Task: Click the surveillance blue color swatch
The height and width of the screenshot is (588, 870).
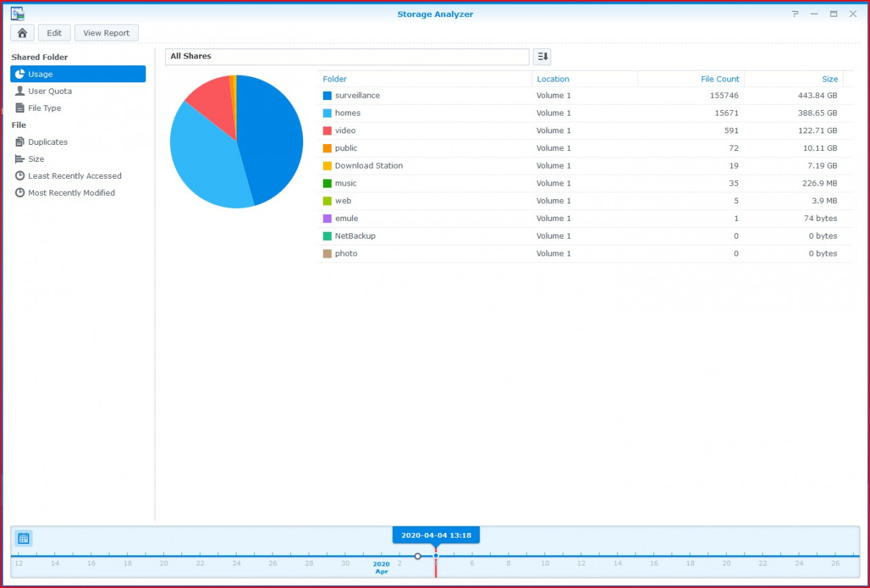Action: (327, 96)
